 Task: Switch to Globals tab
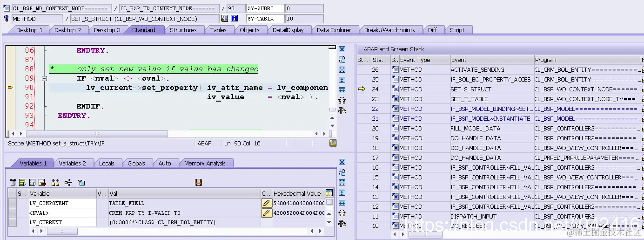136,163
